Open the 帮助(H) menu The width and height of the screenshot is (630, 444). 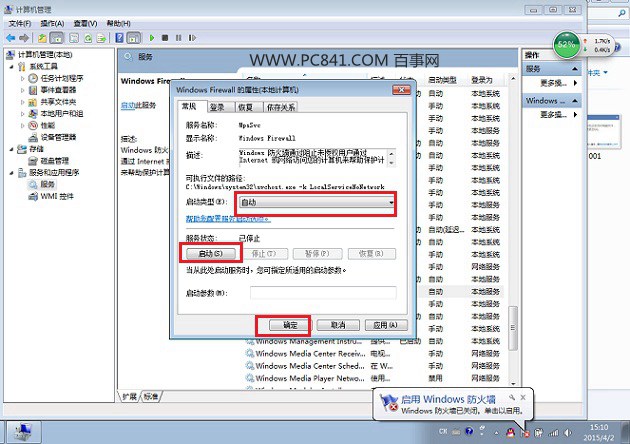[119, 23]
